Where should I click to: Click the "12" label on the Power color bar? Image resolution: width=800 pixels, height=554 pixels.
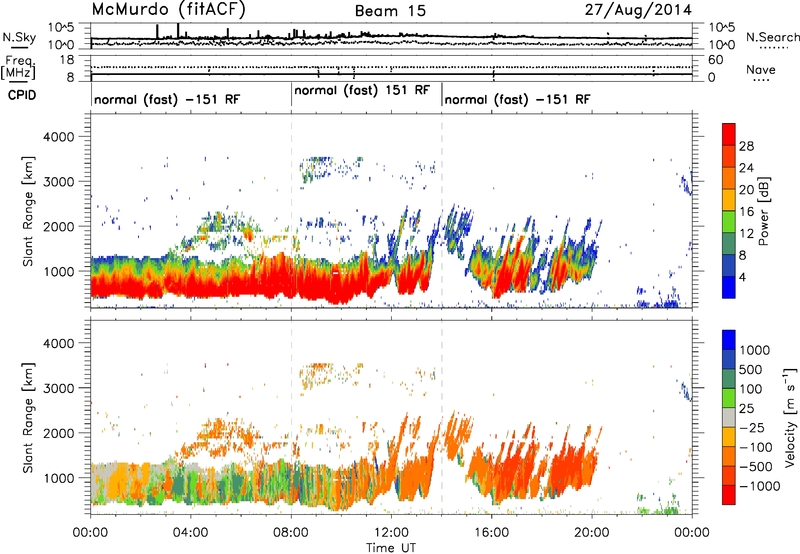tap(746, 234)
